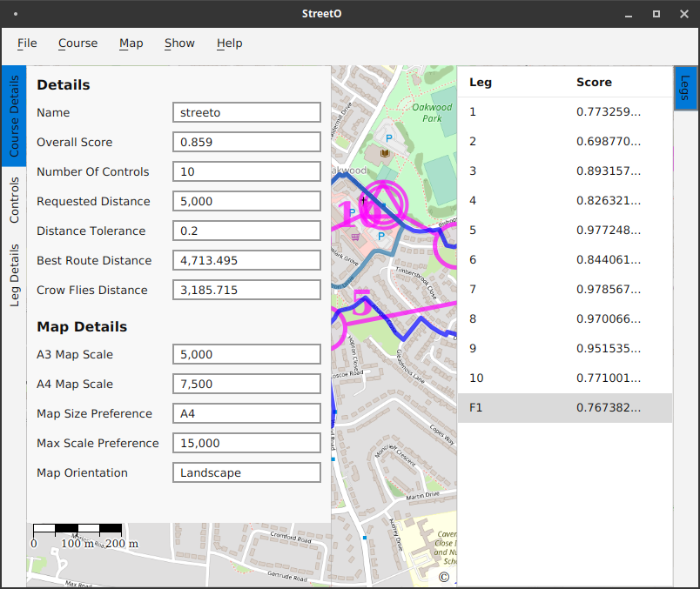Select leg 5 row in Legs table

(564, 231)
